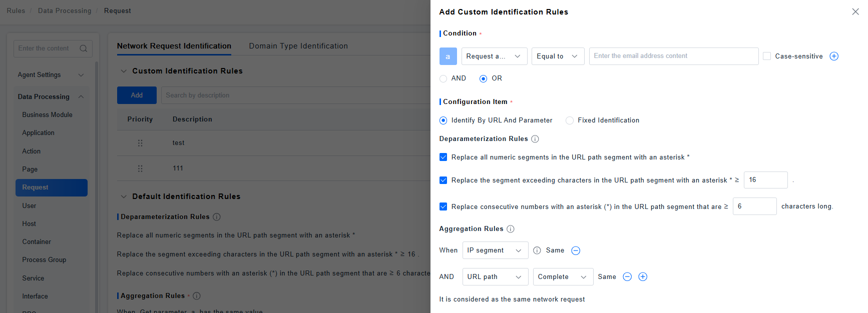868x313 pixels.
Task: Select the AND radio option
Action: tap(444, 78)
